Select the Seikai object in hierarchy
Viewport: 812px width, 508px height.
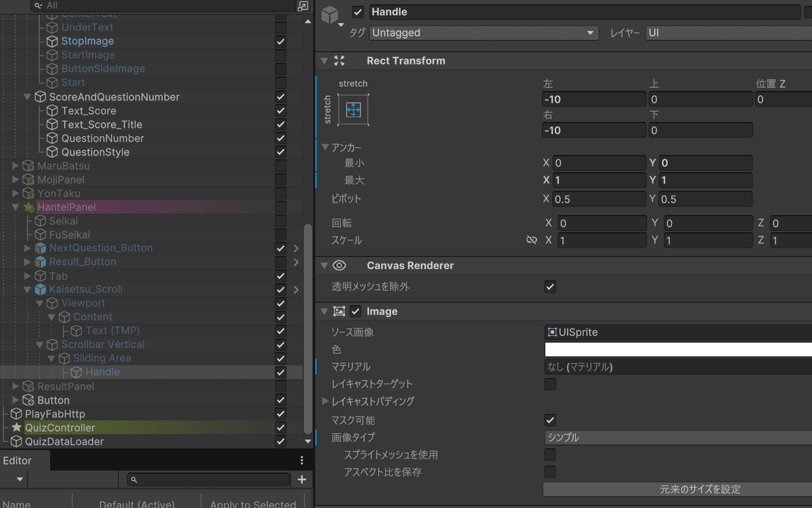coord(63,221)
